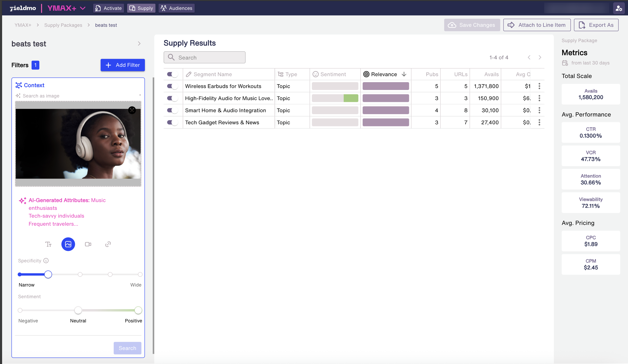Open the Export As options

tap(596, 25)
